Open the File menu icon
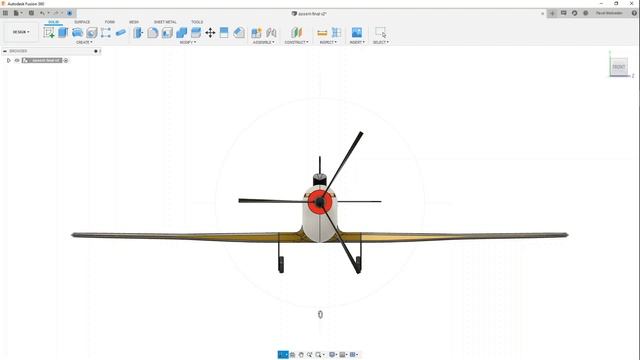The height and width of the screenshot is (360, 640). pos(17,13)
